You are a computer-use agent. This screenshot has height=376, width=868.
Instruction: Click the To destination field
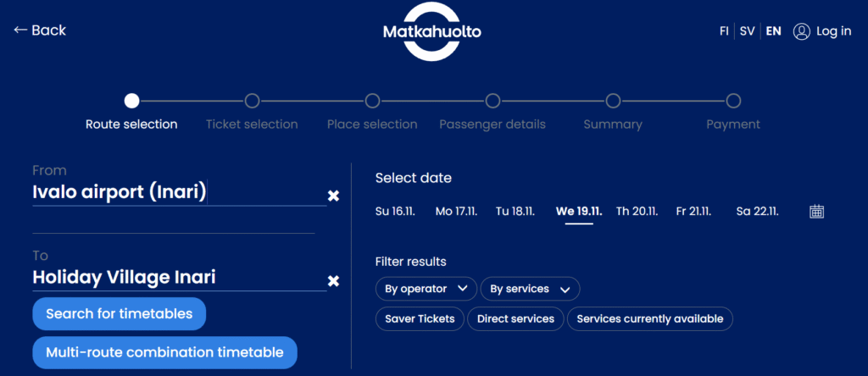point(178,277)
